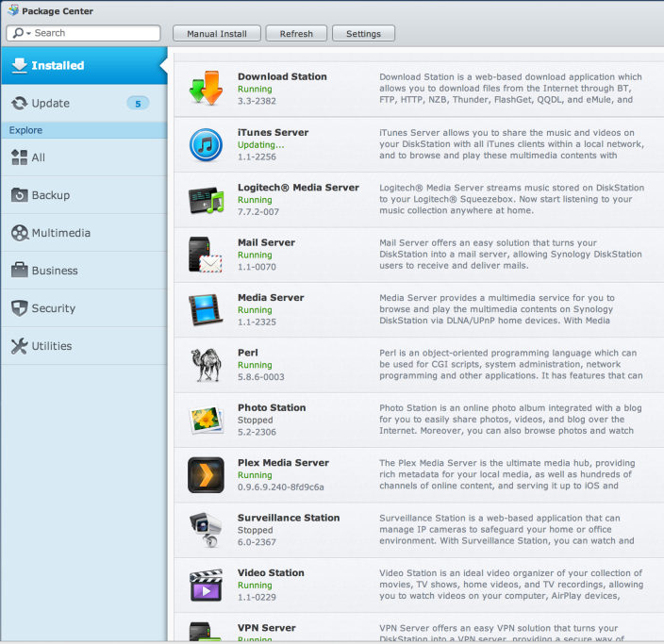This screenshot has width=664, height=644.
Task: Click Perl version 5.8.6-0003
Action: tap(261, 377)
